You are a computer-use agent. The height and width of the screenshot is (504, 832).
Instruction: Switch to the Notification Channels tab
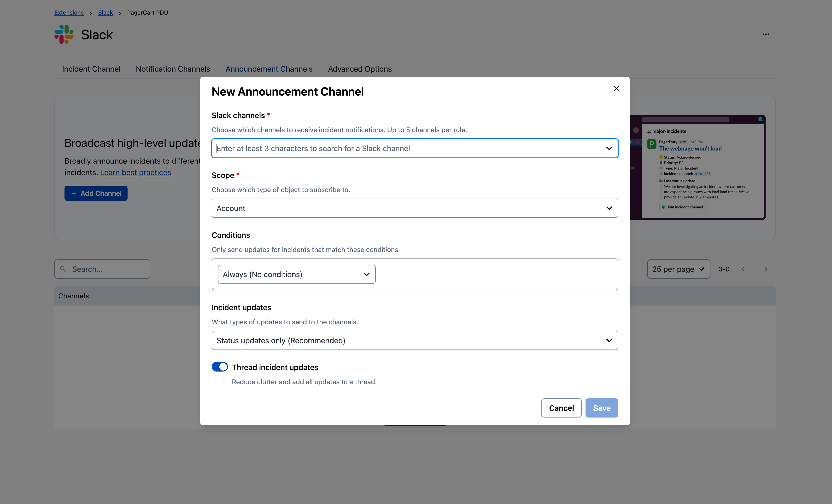pos(173,69)
